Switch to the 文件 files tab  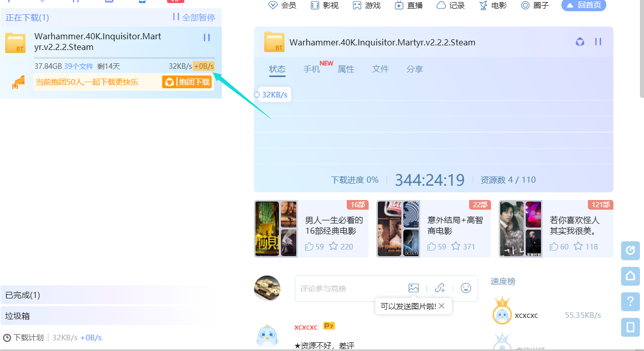380,69
